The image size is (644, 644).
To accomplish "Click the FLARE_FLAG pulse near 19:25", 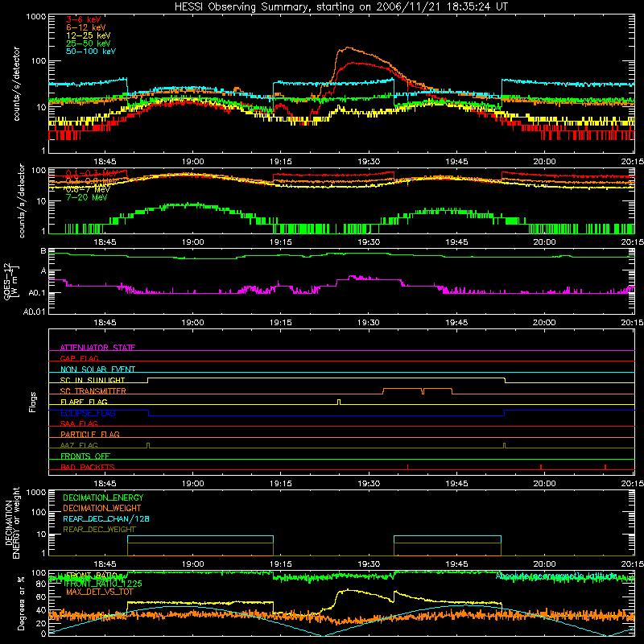I will tap(339, 402).
